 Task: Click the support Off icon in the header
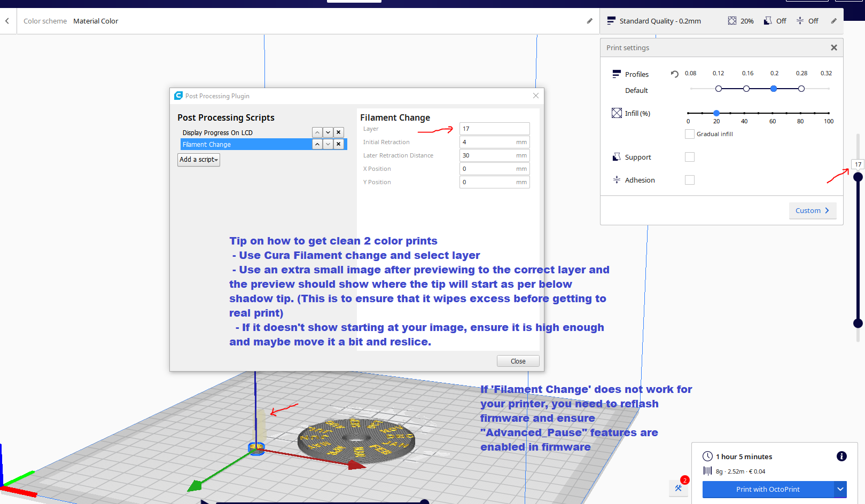point(768,21)
